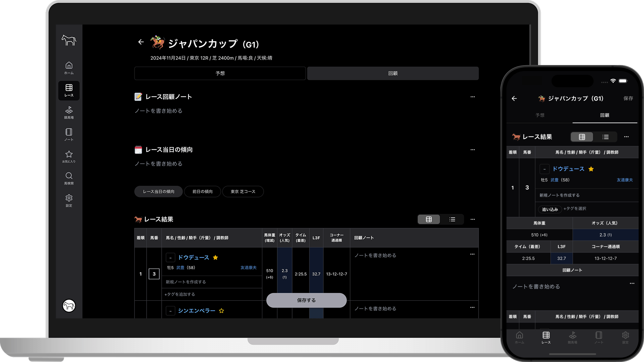The image size is (644, 362).
Task: Select the 前日の傾向 chip tab
Action: [202, 192]
